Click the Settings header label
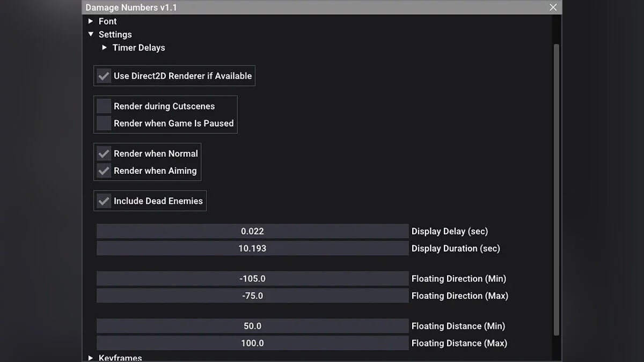Image resolution: width=644 pixels, height=362 pixels. coord(115,34)
